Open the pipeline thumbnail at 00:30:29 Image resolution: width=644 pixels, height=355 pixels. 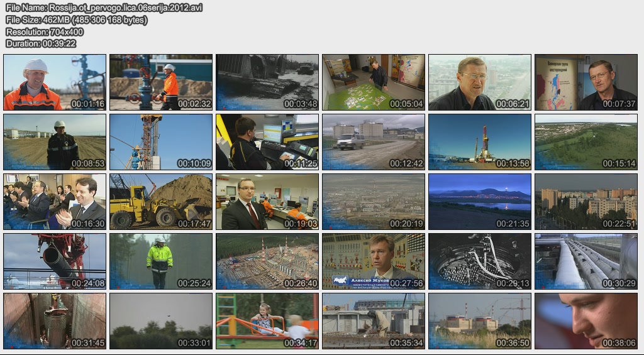586,261
